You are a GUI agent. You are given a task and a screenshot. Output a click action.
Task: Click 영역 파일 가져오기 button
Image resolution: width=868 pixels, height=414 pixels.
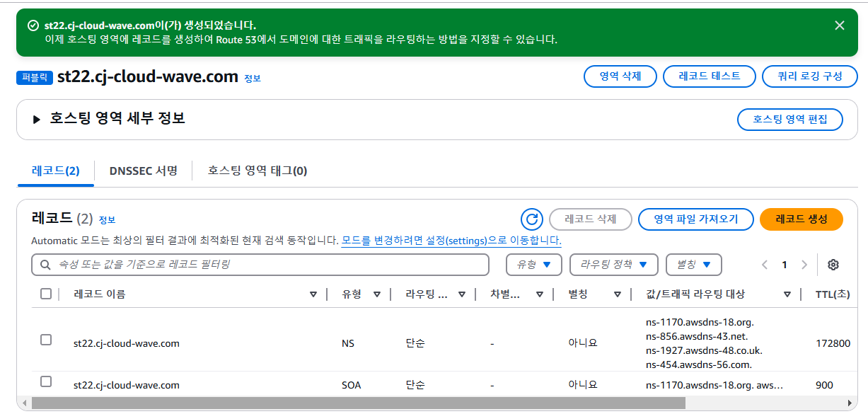[695, 219]
